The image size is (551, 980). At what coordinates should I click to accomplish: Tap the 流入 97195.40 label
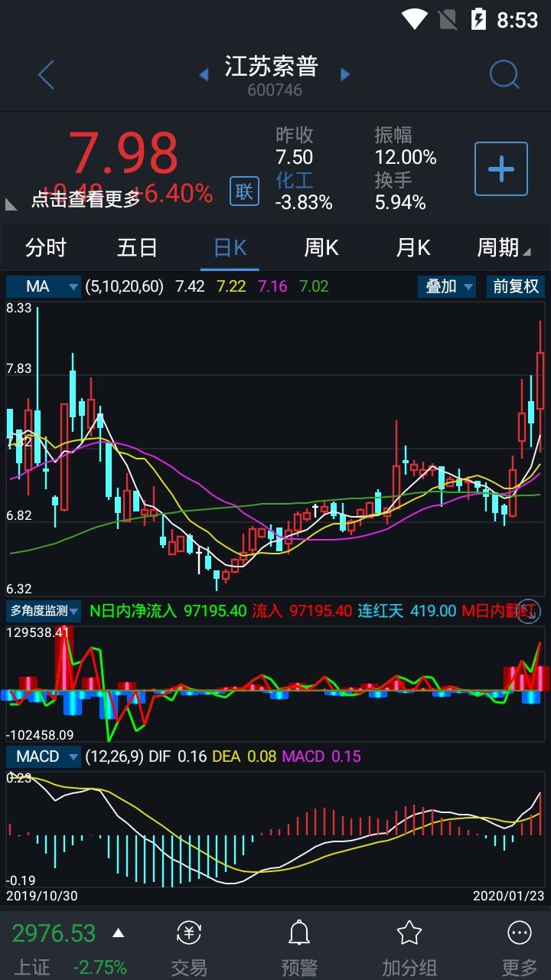pyautogui.click(x=302, y=611)
